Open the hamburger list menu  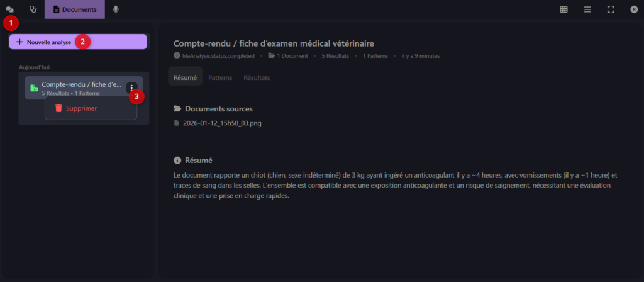(x=587, y=9)
